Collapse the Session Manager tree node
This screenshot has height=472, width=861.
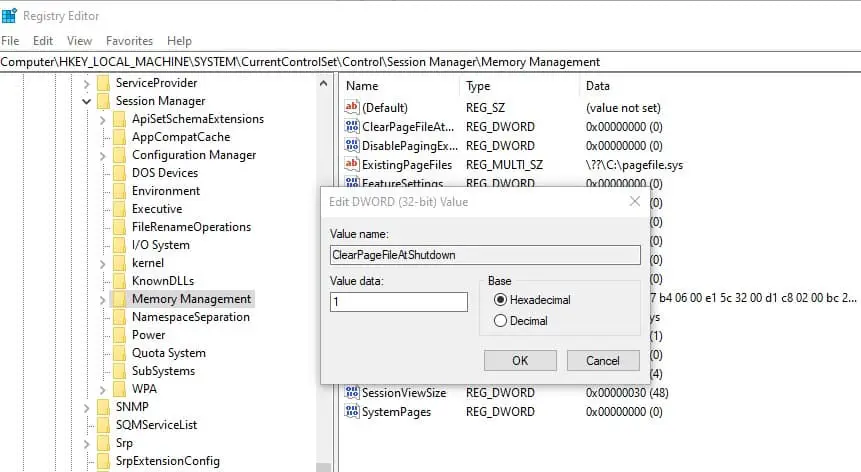click(88, 101)
